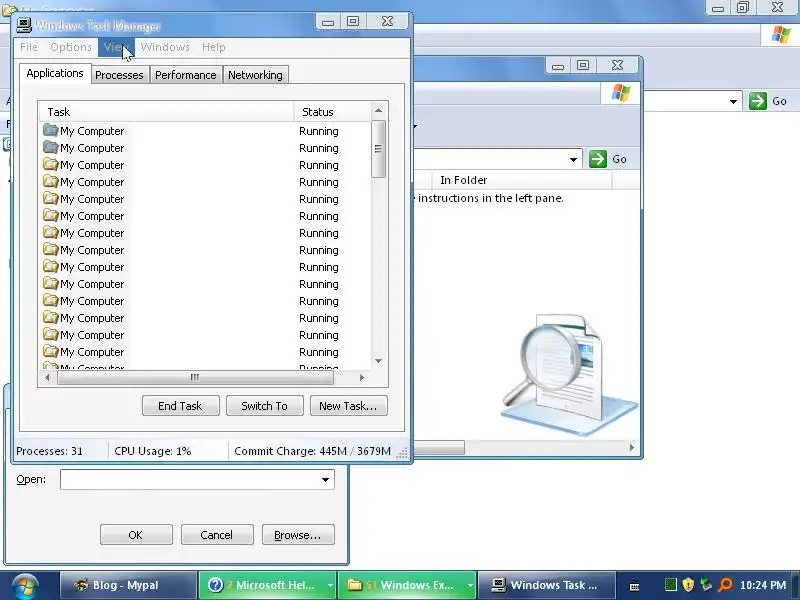Screen dimensions: 800x600
Task: Click the keyboard tray icon
Action: click(634, 587)
